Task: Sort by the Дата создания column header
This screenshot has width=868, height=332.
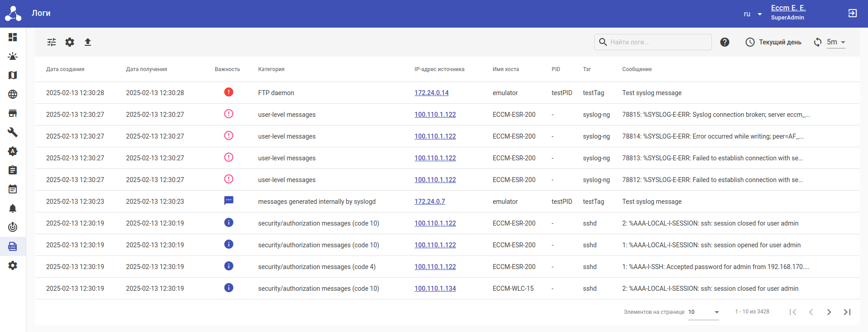Action: tap(65, 69)
